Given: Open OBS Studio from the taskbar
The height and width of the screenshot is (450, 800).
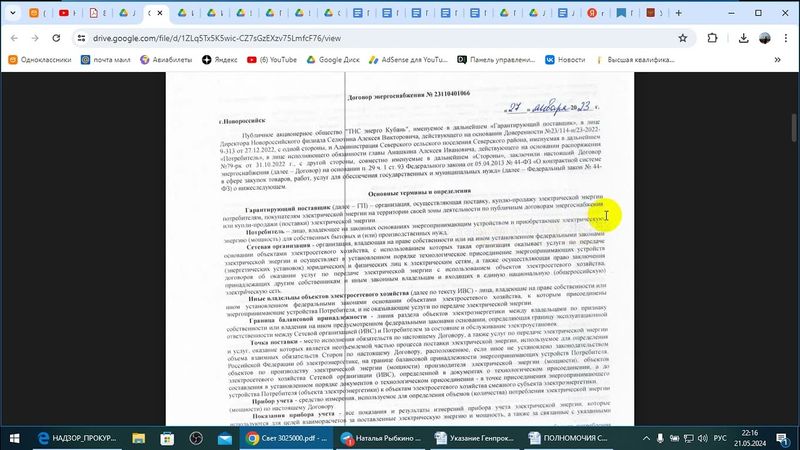Looking at the screenshot, I should [x=196, y=438].
